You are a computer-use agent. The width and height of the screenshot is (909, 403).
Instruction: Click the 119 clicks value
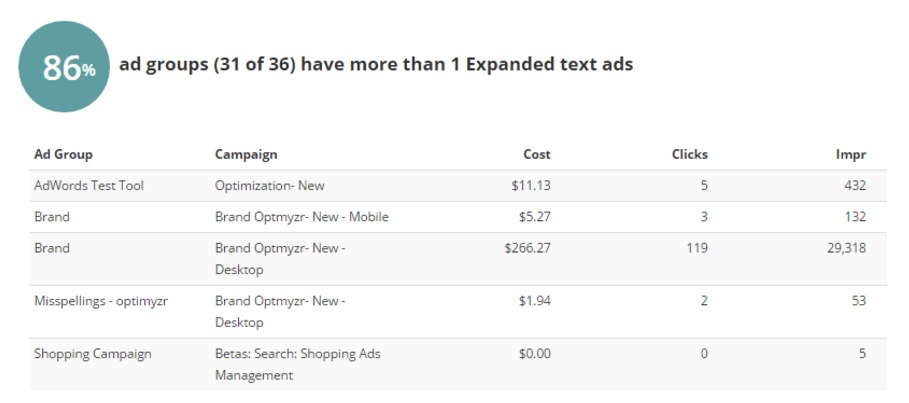697,248
